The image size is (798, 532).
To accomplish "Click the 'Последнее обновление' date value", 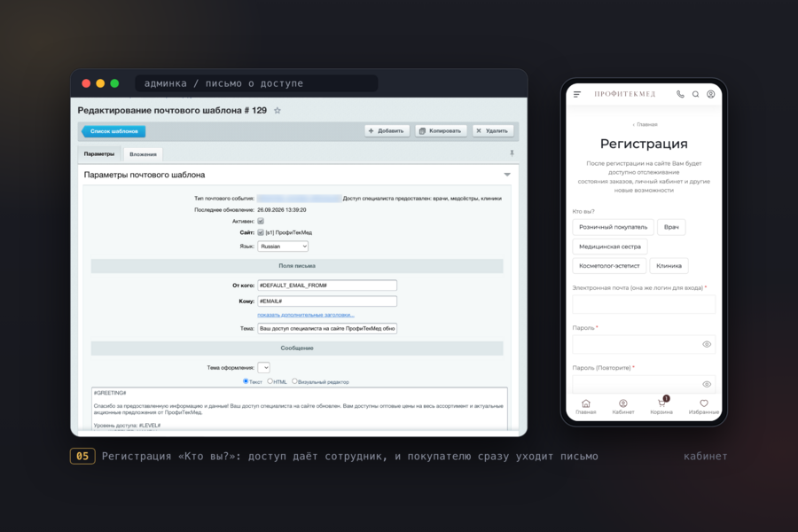I will point(281,210).
